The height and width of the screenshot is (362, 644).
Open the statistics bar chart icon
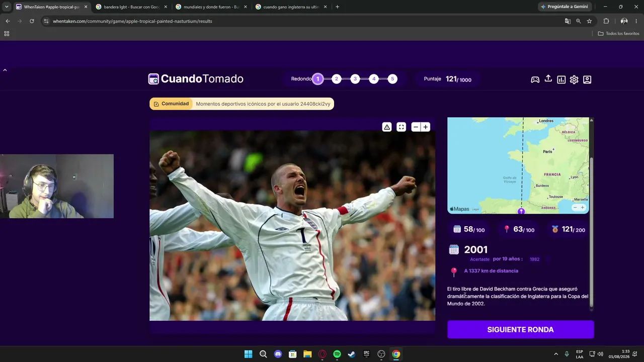tap(561, 79)
